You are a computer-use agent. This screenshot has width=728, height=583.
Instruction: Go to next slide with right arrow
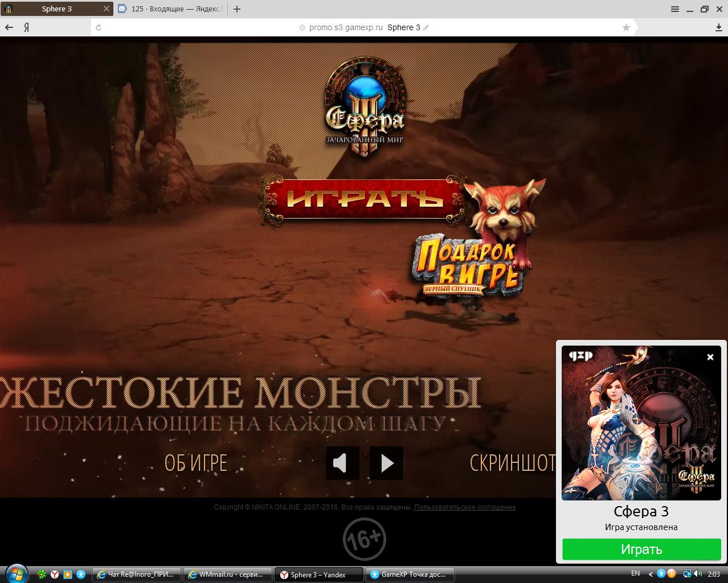386,463
